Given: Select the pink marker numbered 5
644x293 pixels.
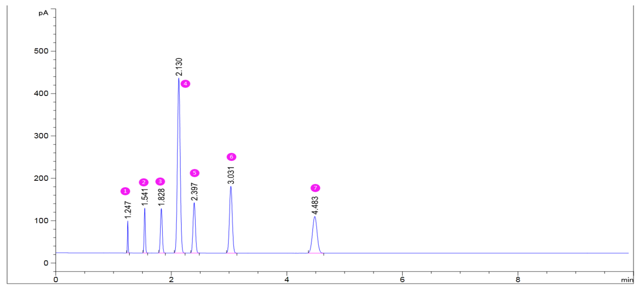Looking at the screenshot, I should tap(194, 173).
